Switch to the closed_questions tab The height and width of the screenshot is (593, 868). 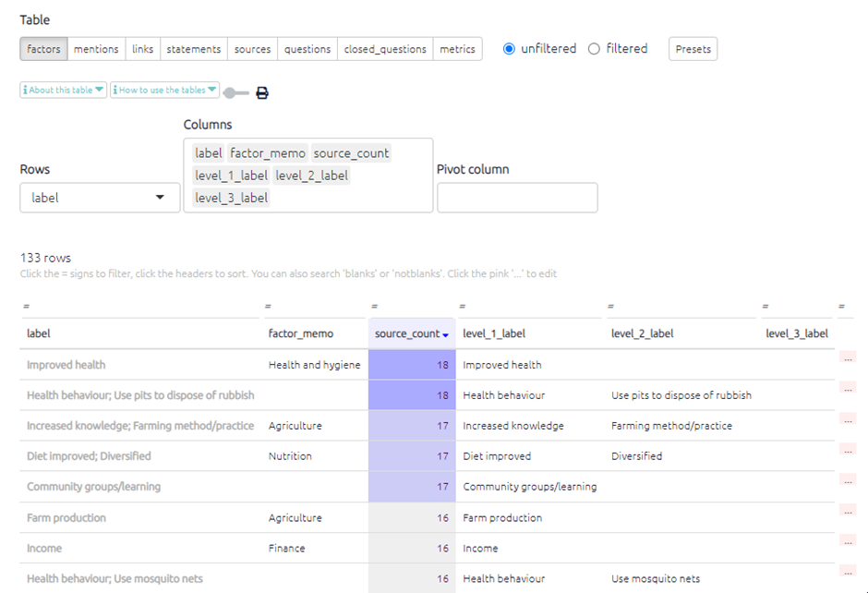[385, 49]
